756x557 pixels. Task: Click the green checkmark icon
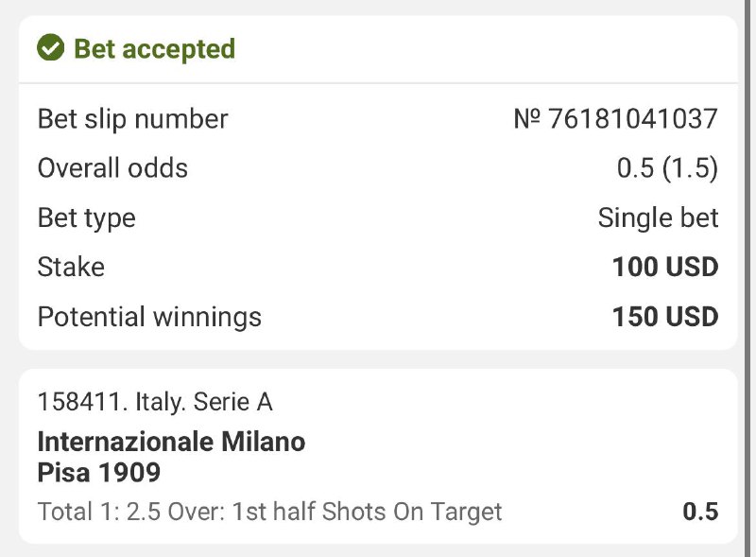(50, 48)
